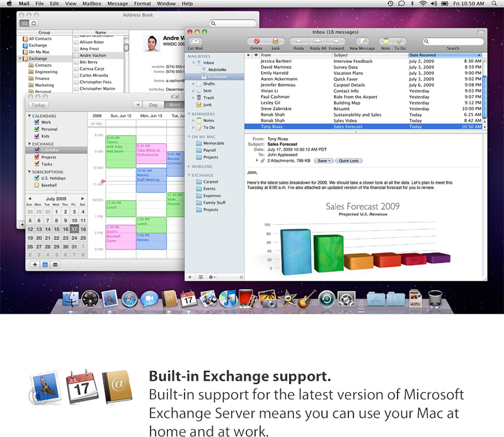Open Dashboard from the Dock
504x437 pixels.
tap(90, 299)
